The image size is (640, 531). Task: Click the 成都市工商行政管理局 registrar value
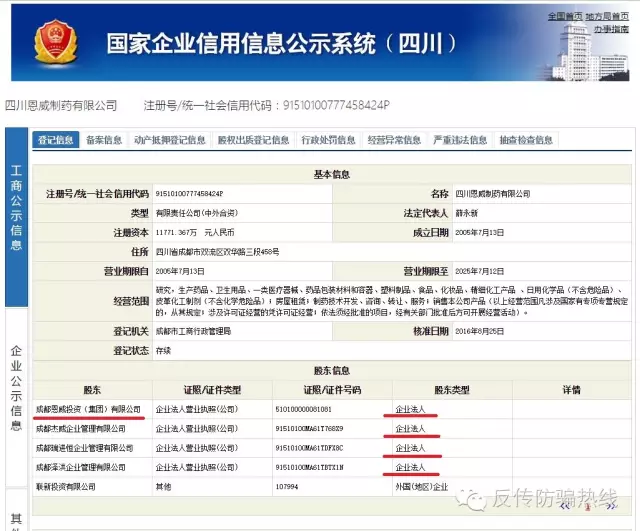[x=193, y=331]
